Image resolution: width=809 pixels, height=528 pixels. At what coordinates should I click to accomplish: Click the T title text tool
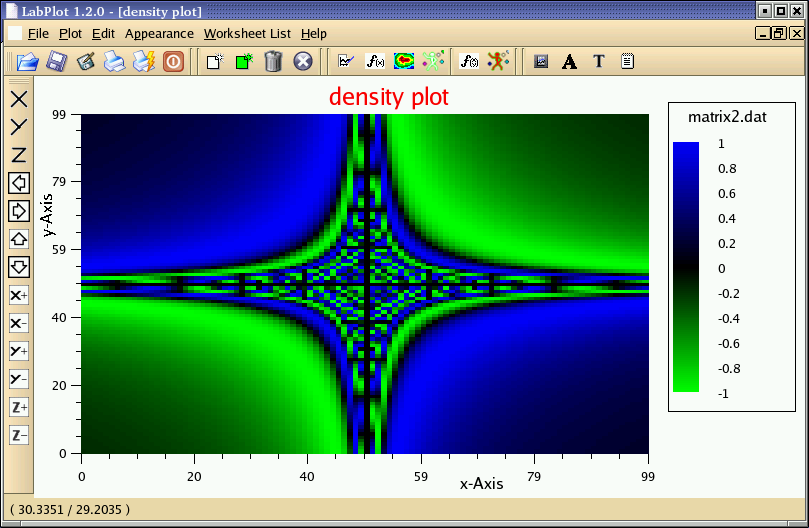[x=598, y=61]
